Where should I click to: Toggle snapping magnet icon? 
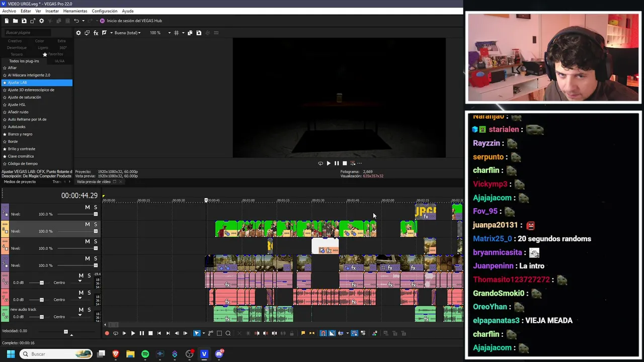click(x=323, y=333)
